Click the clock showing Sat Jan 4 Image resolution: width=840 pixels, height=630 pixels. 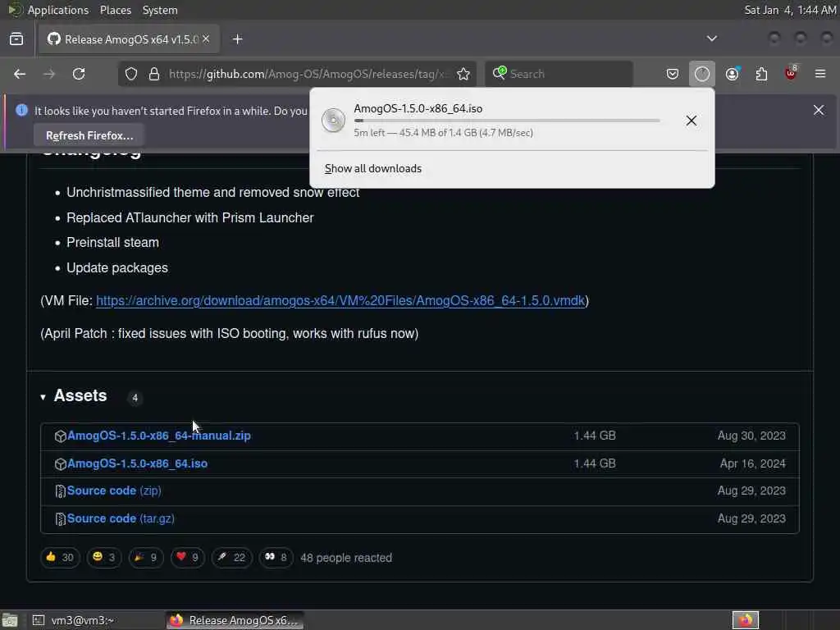790,10
